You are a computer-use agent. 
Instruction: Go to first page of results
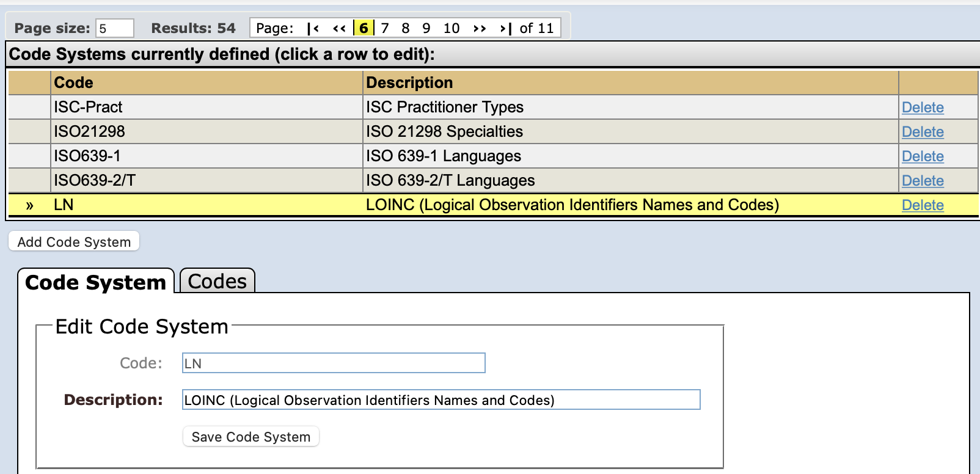[x=313, y=28]
